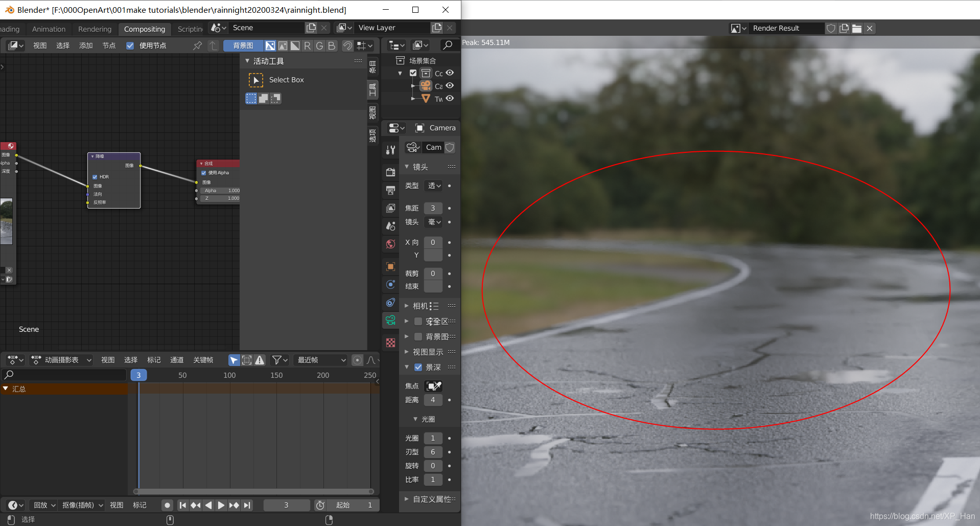Viewport: 980px width, 526px height.
Task: Show only the Red channel R
Action: tap(307, 45)
